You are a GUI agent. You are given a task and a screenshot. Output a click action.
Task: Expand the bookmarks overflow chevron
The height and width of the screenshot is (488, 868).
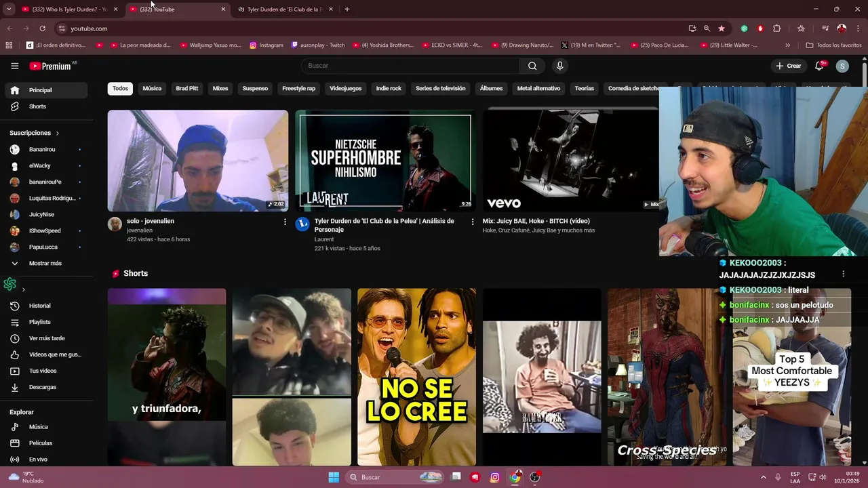pyautogui.click(x=787, y=45)
